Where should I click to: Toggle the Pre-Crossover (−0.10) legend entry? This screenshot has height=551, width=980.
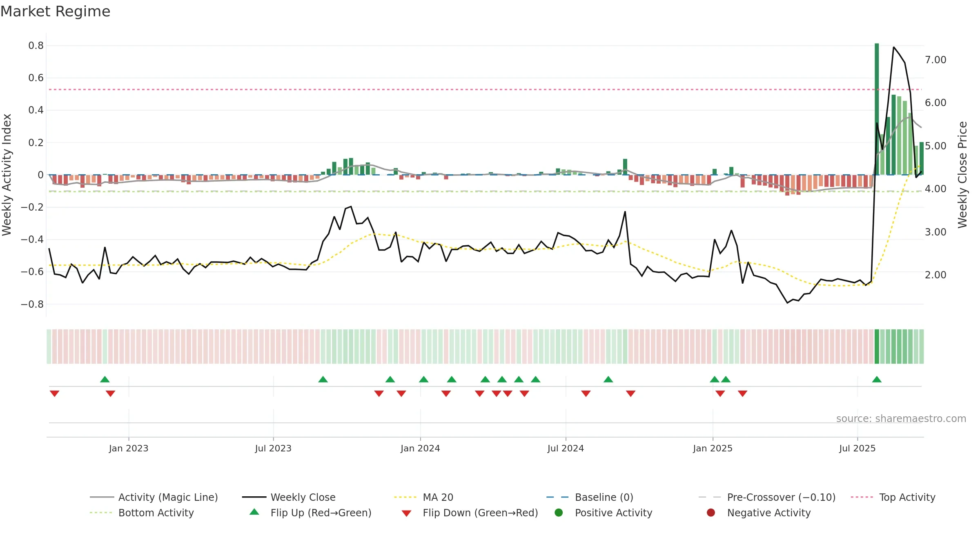tap(767, 497)
